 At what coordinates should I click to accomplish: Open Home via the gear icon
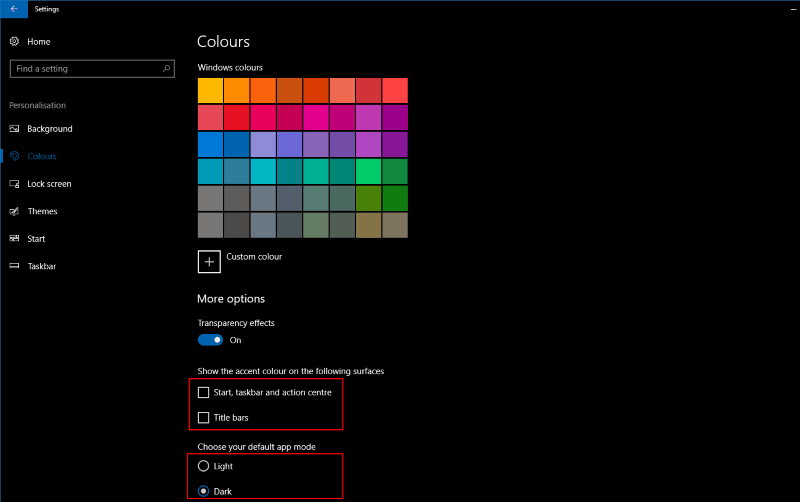[x=14, y=41]
